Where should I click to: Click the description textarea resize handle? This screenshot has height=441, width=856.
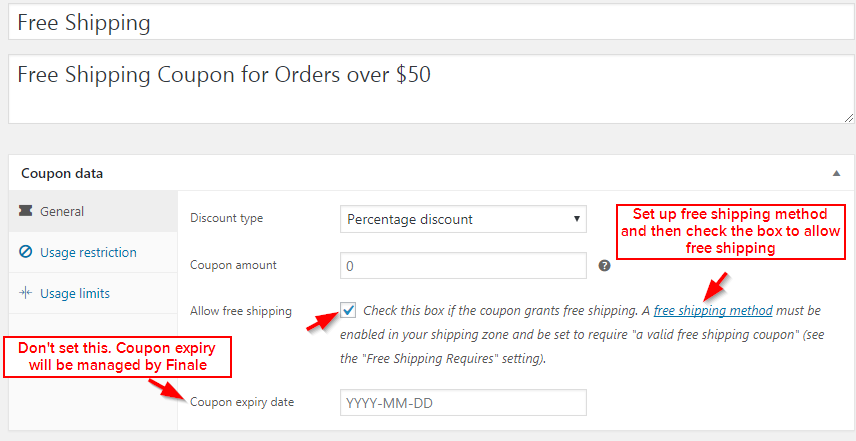coord(848,117)
